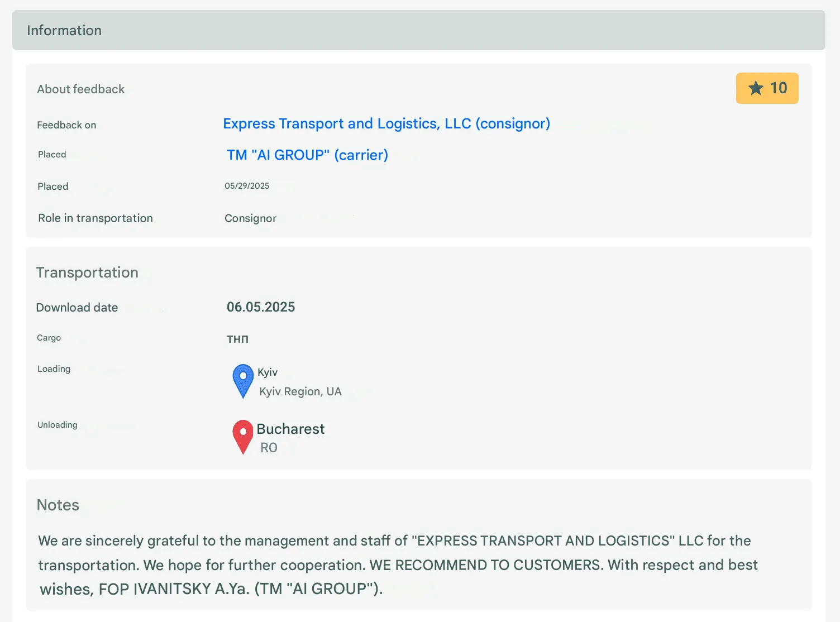This screenshot has height=622, width=840.
Task: Open Express Transport and Logistics, LLC link
Action: point(386,123)
